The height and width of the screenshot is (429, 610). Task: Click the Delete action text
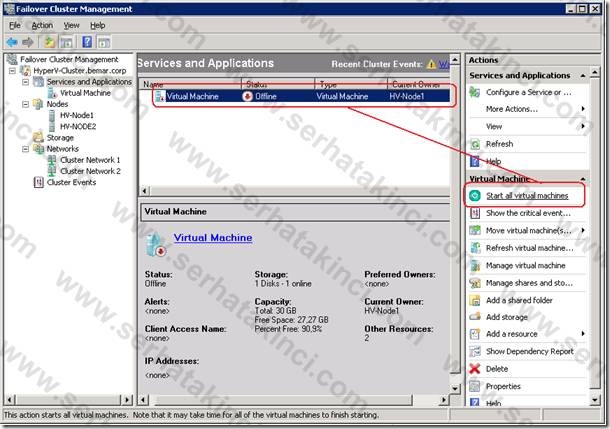click(497, 369)
